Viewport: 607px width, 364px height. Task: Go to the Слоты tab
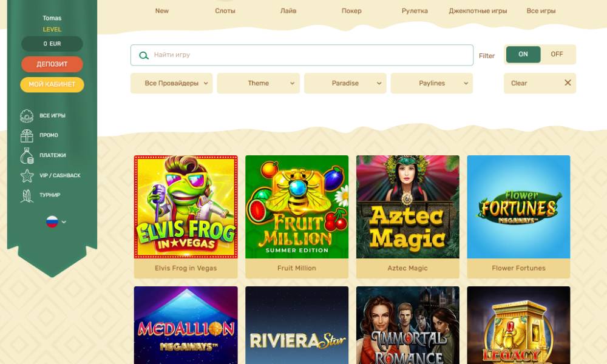225,11
